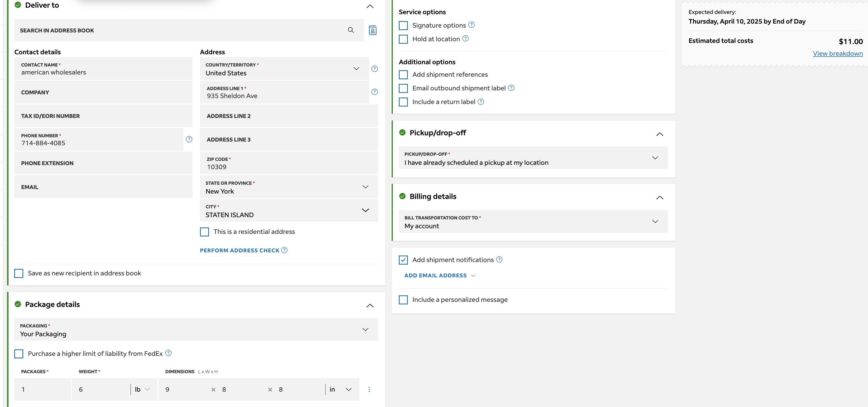Toggle Signature options checkbox
The width and height of the screenshot is (868, 407).
coord(403,26)
